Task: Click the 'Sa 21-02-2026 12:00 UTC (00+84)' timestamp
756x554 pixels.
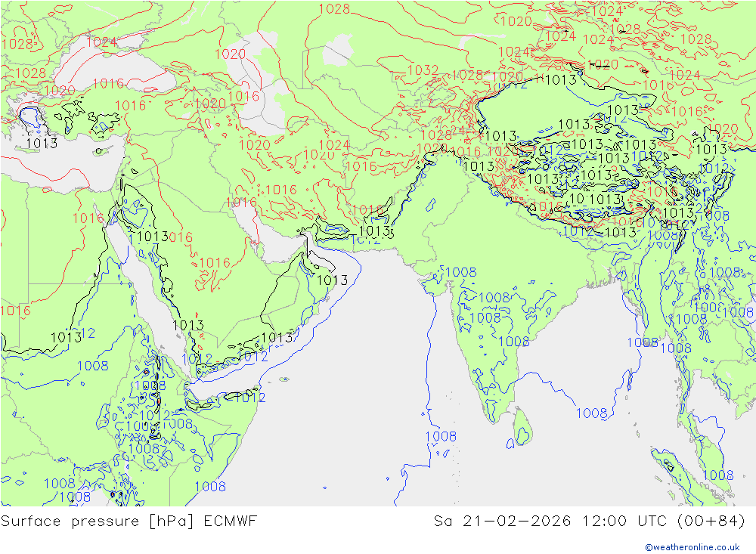Action: (x=589, y=522)
